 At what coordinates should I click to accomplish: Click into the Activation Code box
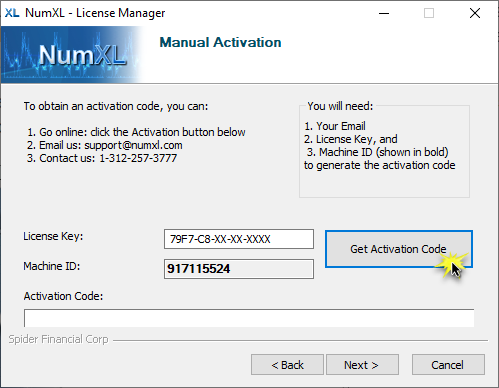[x=249, y=318]
